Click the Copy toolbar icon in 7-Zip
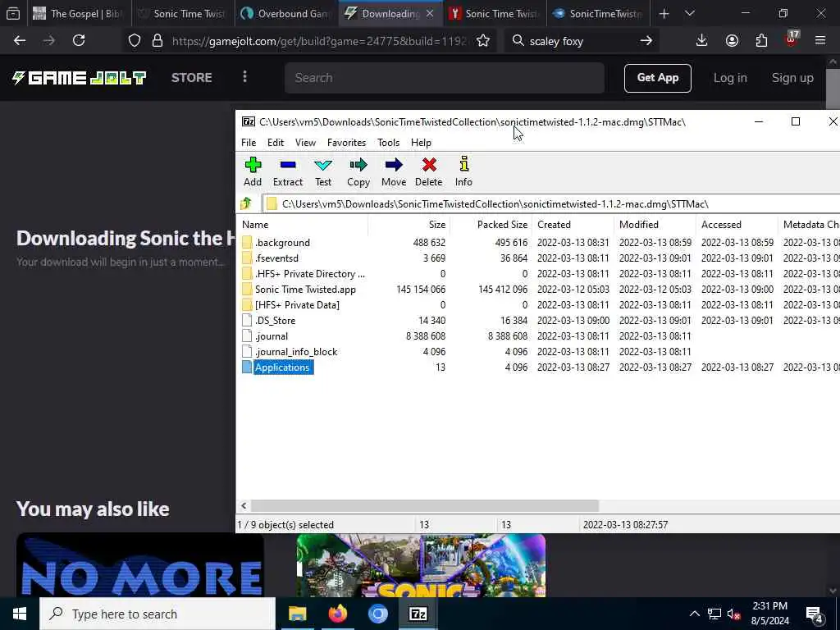 coord(358,165)
